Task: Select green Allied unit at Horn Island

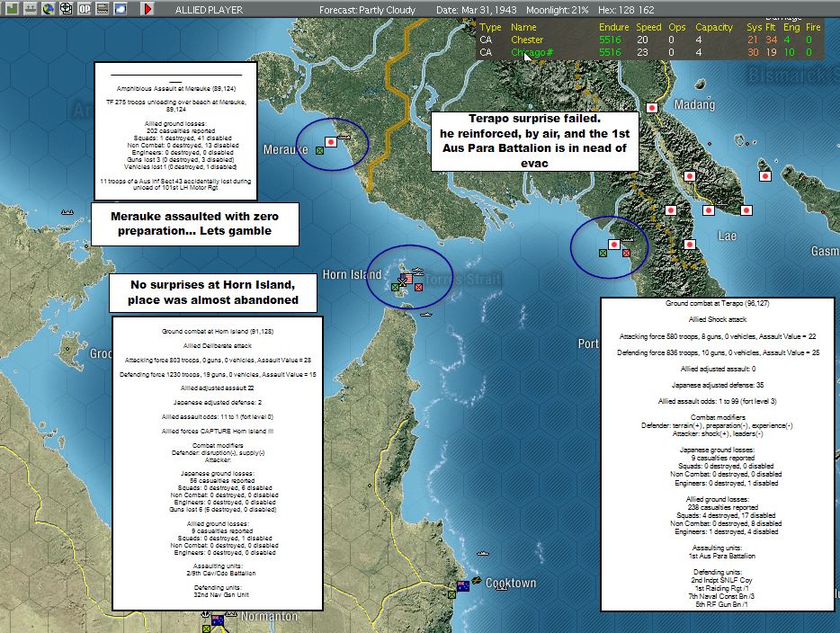Action: pos(396,288)
